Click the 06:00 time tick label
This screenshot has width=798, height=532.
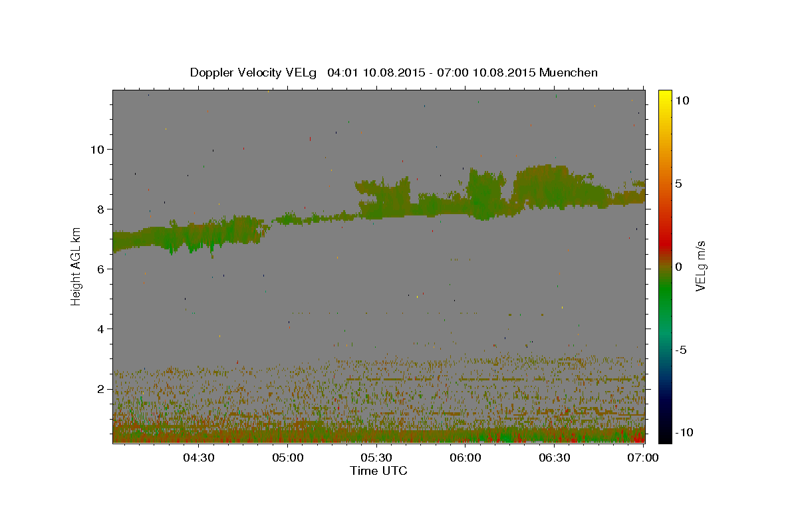coord(465,458)
